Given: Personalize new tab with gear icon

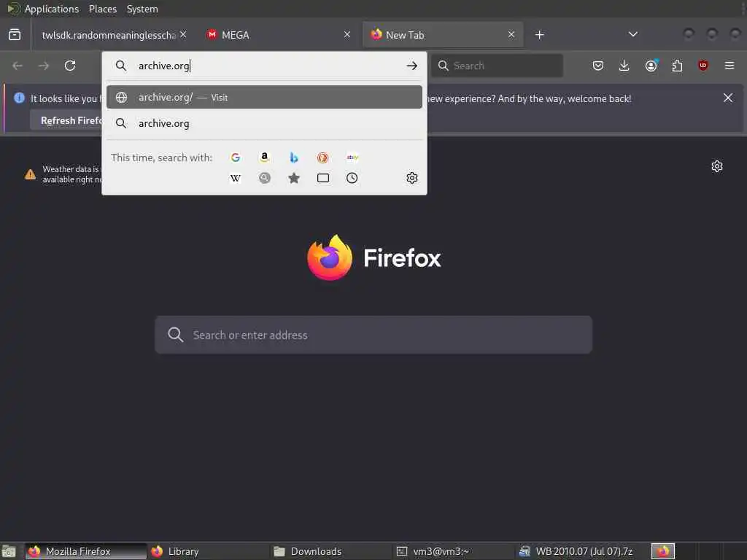Looking at the screenshot, I should [x=717, y=166].
